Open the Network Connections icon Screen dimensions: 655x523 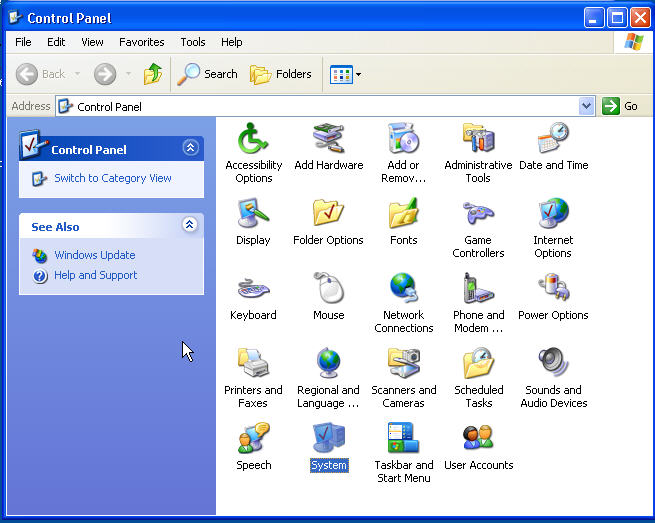(x=403, y=288)
